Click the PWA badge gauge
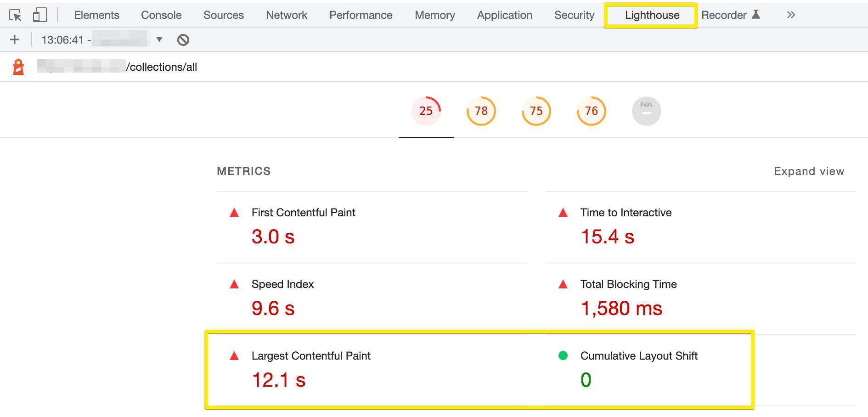868x417 pixels. click(646, 111)
